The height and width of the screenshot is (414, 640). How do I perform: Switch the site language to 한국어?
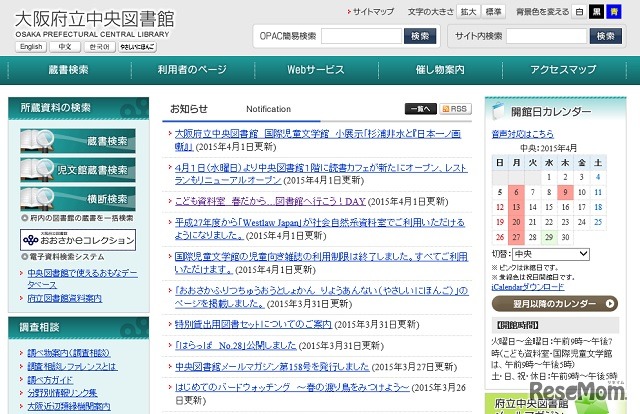(100, 47)
